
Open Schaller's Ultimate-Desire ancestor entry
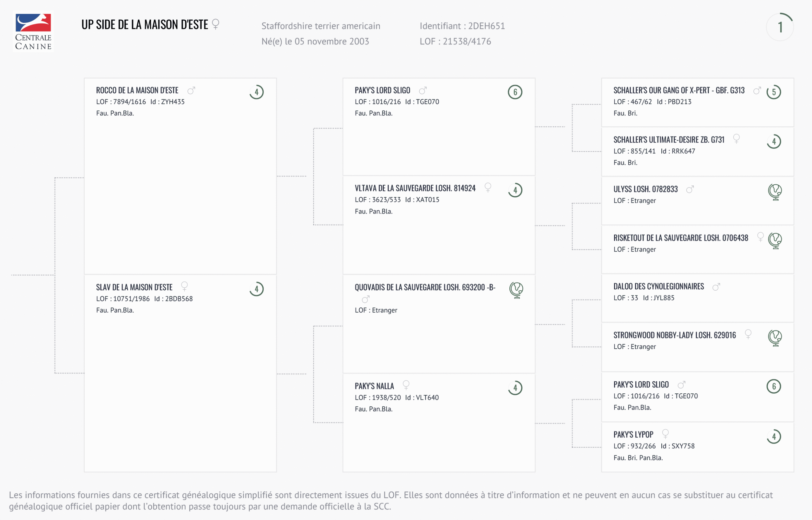[669, 140]
